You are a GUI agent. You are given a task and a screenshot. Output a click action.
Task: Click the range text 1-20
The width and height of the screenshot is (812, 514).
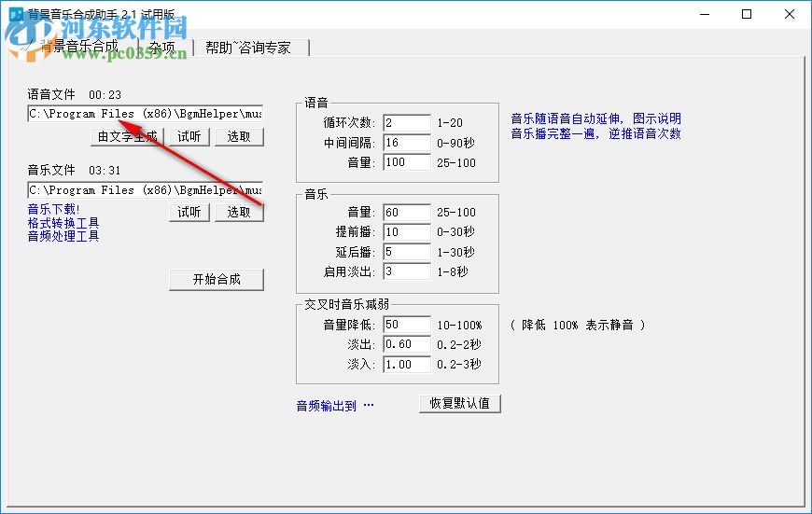(450, 123)
